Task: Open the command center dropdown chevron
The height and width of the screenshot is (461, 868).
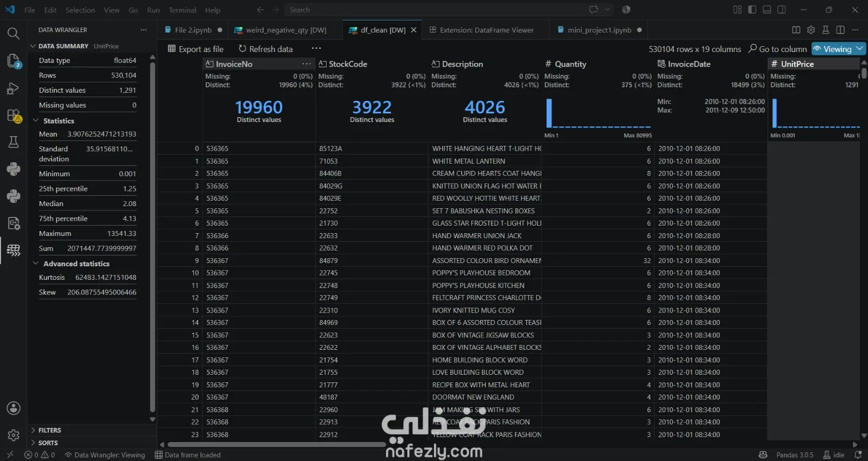Action: (607, 10)
